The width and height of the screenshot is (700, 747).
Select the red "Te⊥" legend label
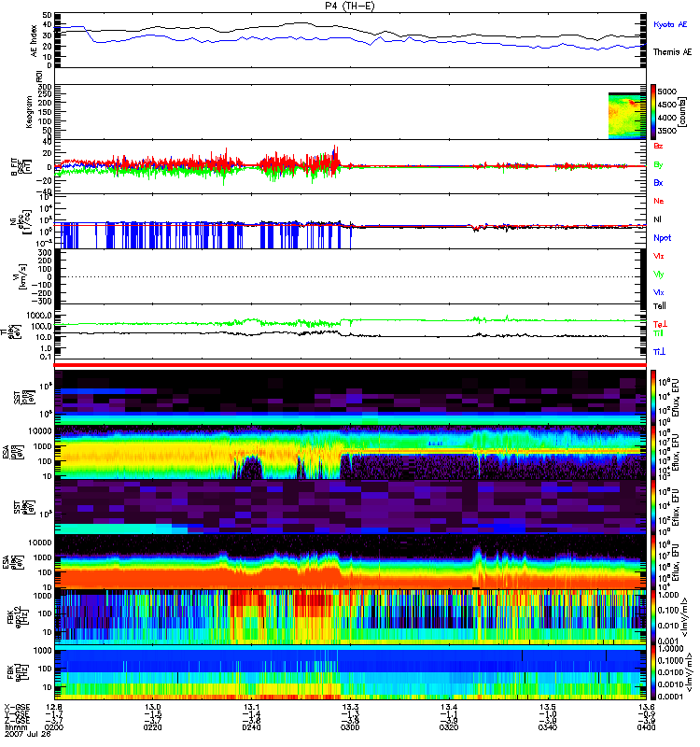tap(660, 324)
